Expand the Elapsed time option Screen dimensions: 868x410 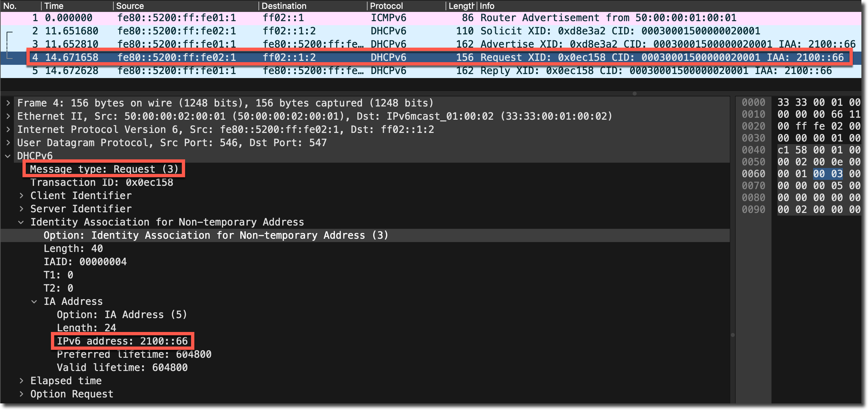pos(21,381)
